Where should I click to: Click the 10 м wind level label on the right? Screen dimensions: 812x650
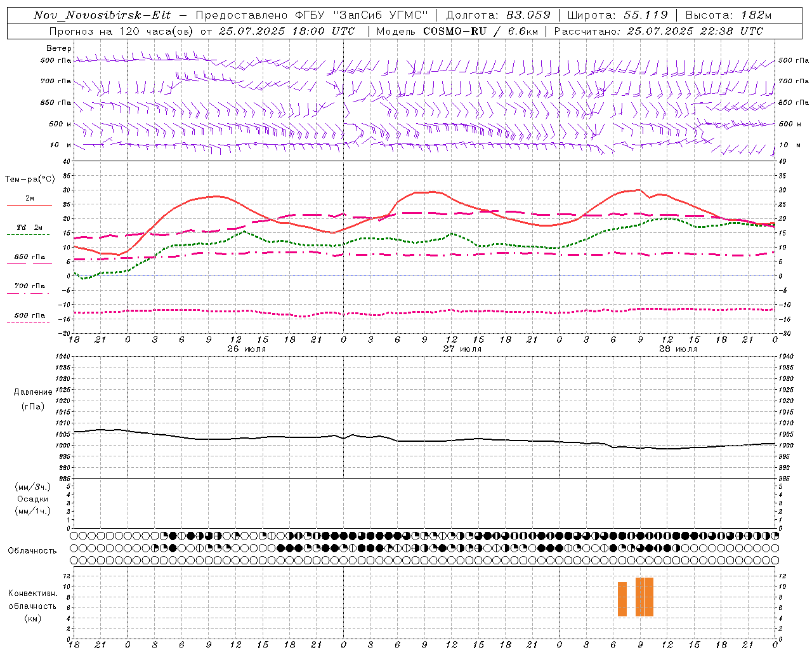(789, 145)
